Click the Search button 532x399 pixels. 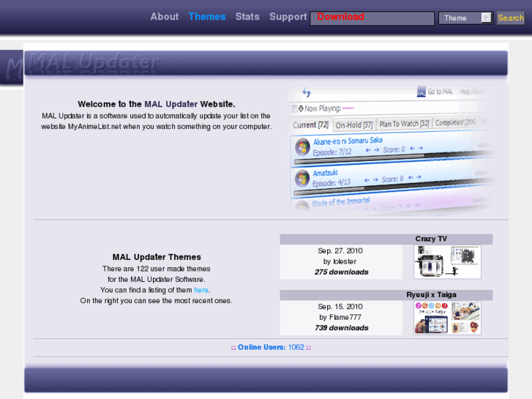point(511,18)
